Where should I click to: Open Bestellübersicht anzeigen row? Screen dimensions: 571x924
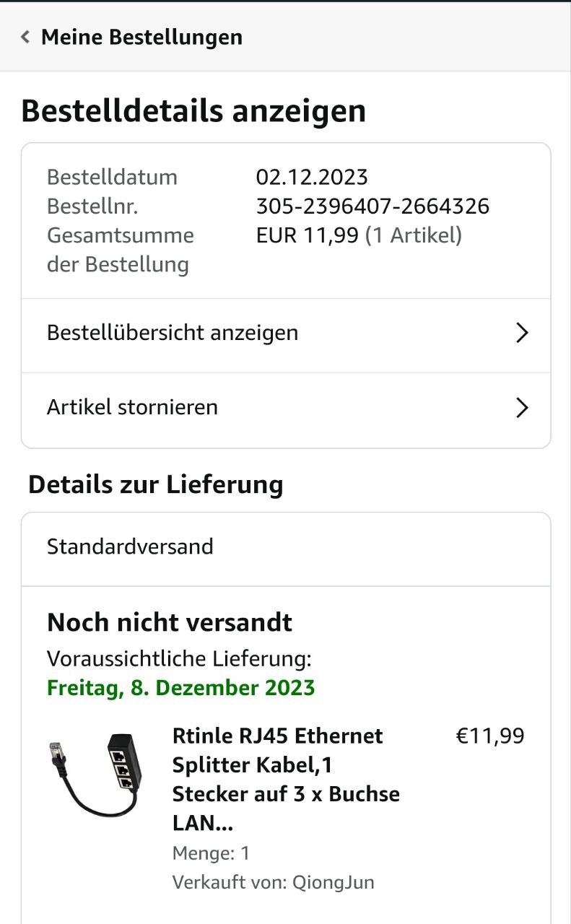coord(173,333)
